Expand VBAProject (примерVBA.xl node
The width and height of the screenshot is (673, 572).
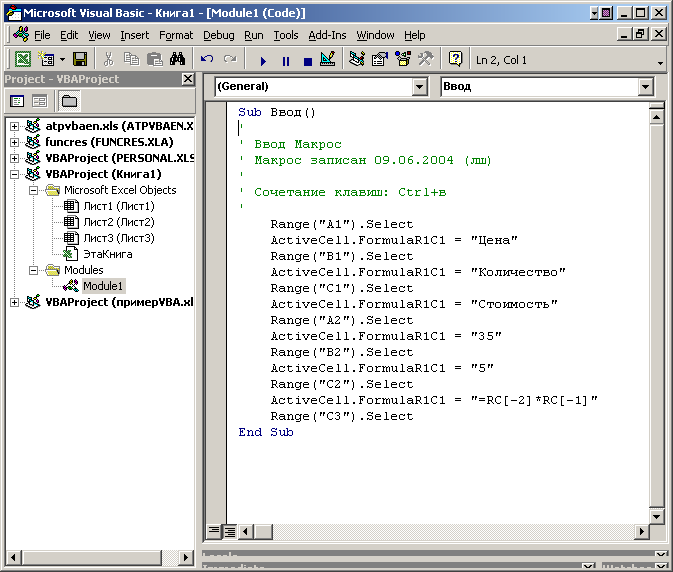pos(14,303)
